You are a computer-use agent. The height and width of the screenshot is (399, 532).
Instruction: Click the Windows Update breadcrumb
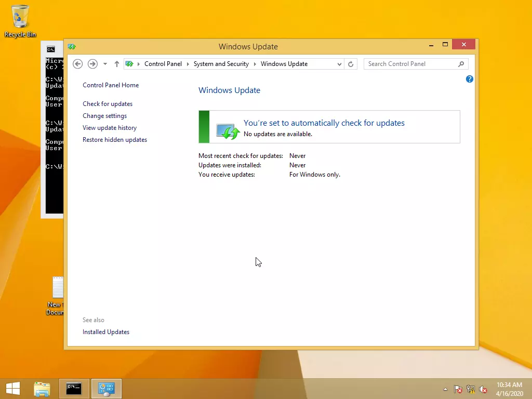284,64
